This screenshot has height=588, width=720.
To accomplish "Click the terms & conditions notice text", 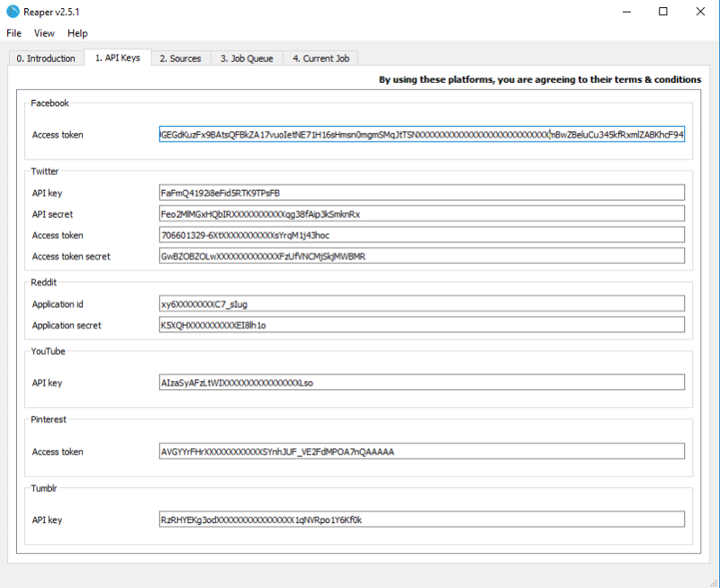I will pyautogui.click(x=540, y=79).
